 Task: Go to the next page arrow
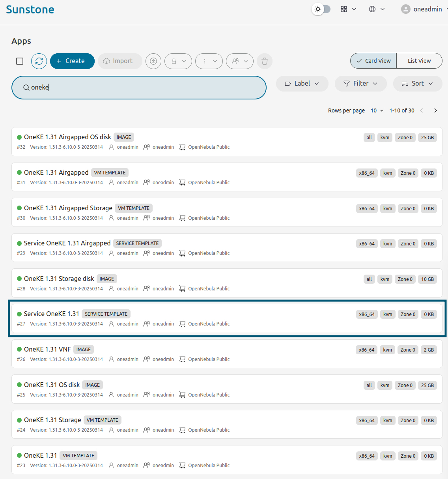(x=435, y=110)
